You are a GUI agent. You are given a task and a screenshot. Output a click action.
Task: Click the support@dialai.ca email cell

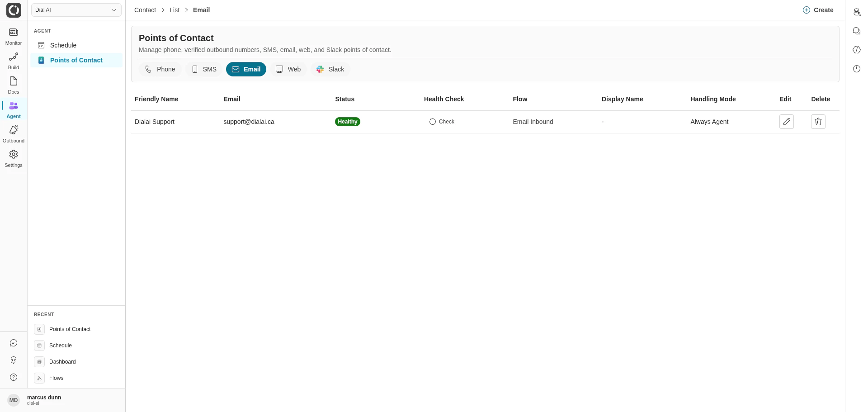click(x=249, y=122)
